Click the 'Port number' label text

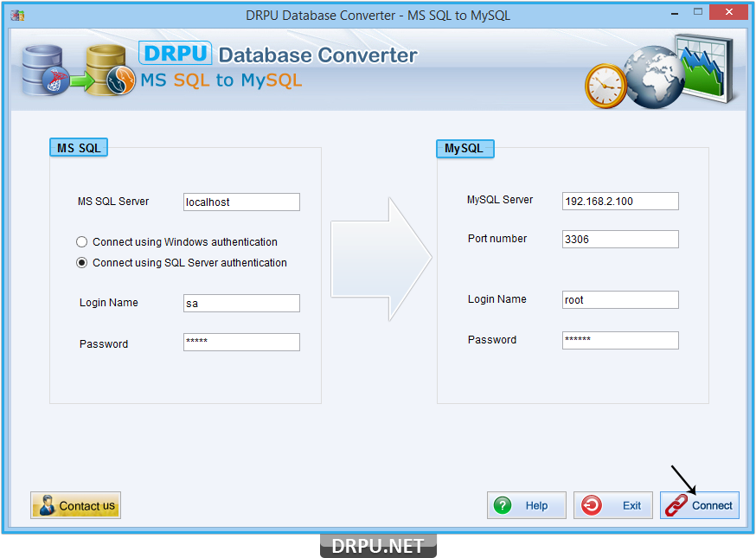point(497,238)
